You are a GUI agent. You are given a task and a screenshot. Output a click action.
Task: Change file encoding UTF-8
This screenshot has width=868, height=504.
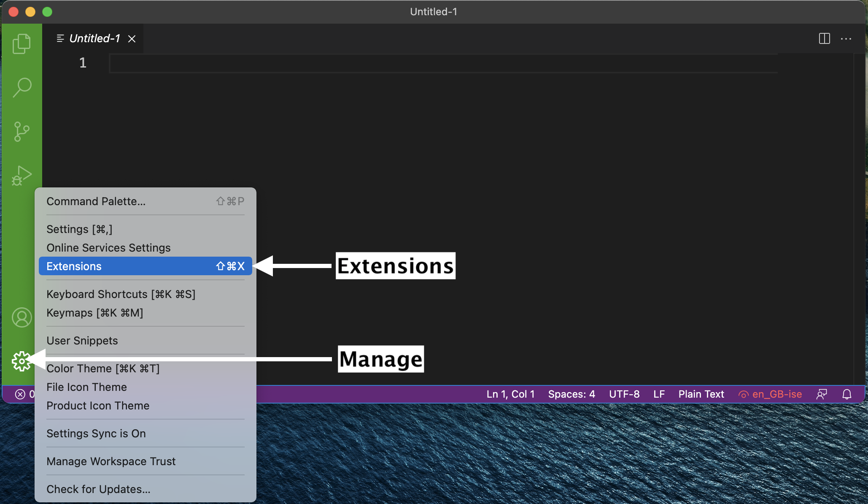coord(624,394)
